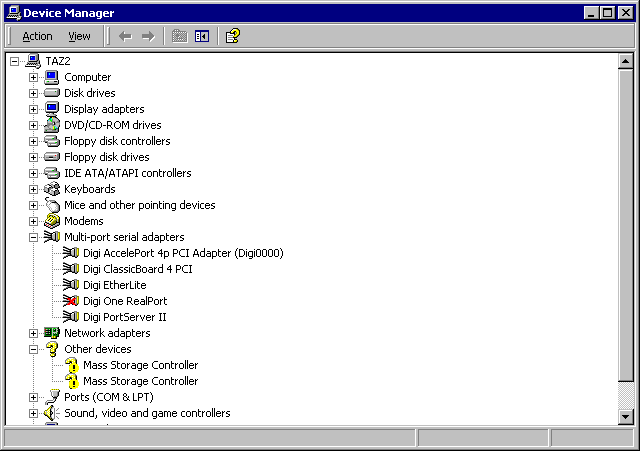Click the DVD/CD-ROM drives icon
The height and width of the screenshot is (451, 640).
pyautogui.click(x=52, y=125)
